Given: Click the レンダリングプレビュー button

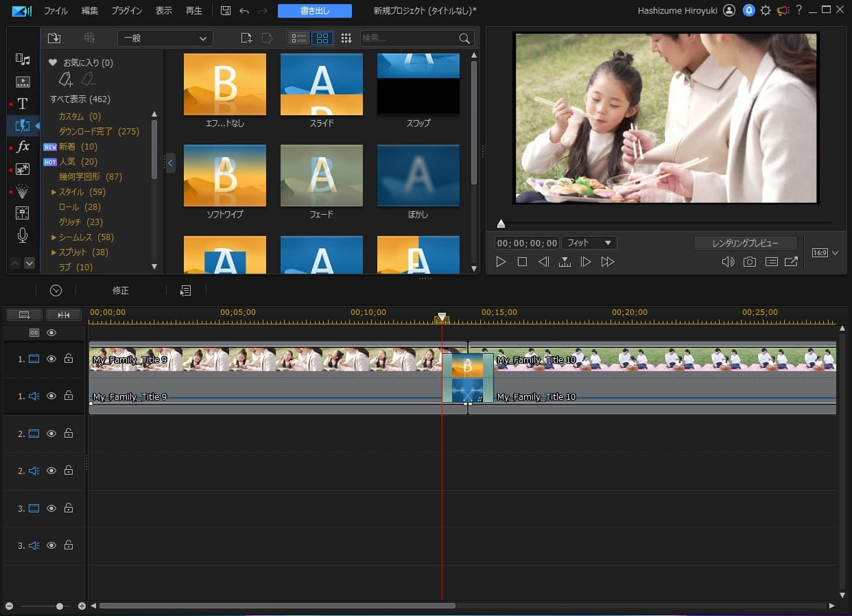Looking at the screenshot, I should [745, 244].
